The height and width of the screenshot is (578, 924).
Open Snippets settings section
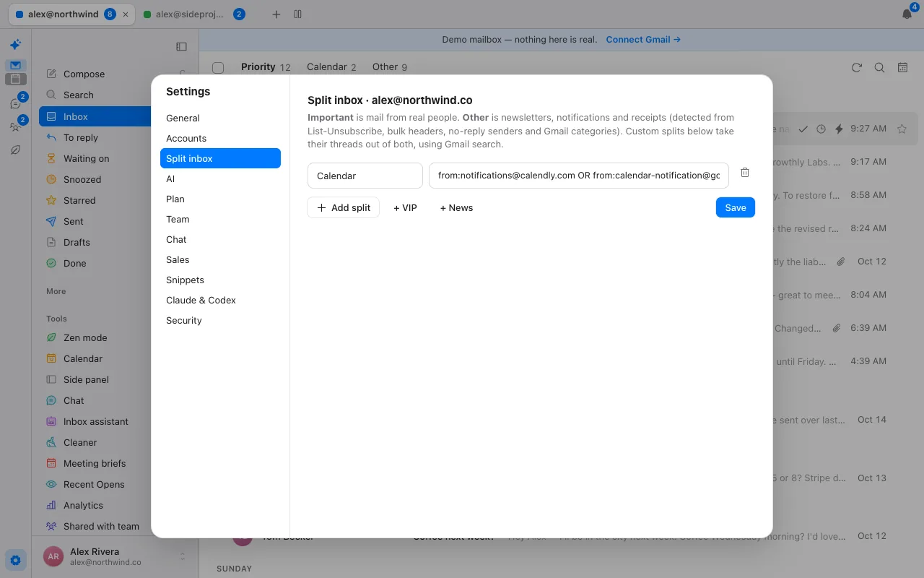pos(220,280)
